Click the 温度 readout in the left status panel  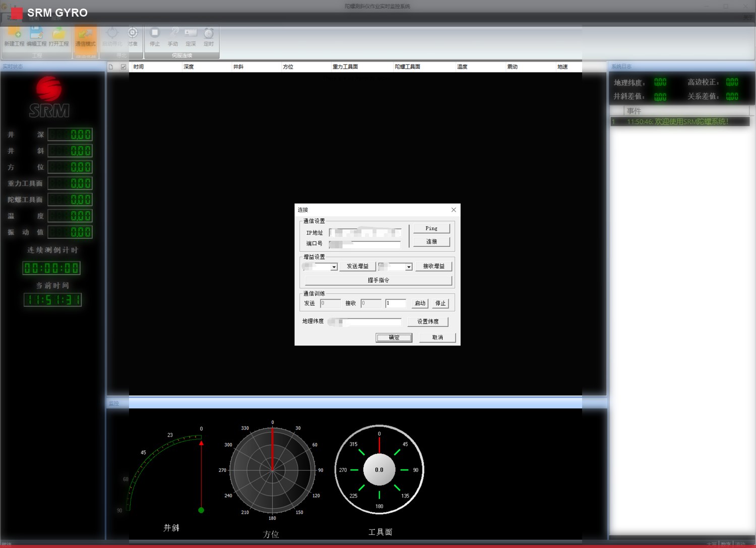pyautogui.click(x=70, y=216)
